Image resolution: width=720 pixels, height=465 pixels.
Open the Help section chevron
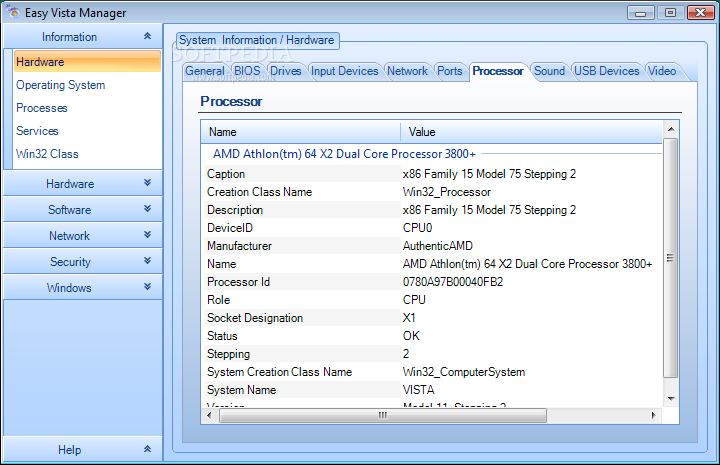147,449
